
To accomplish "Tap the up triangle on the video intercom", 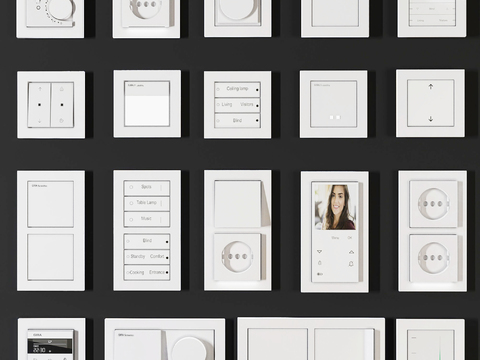I will point(351,252).
